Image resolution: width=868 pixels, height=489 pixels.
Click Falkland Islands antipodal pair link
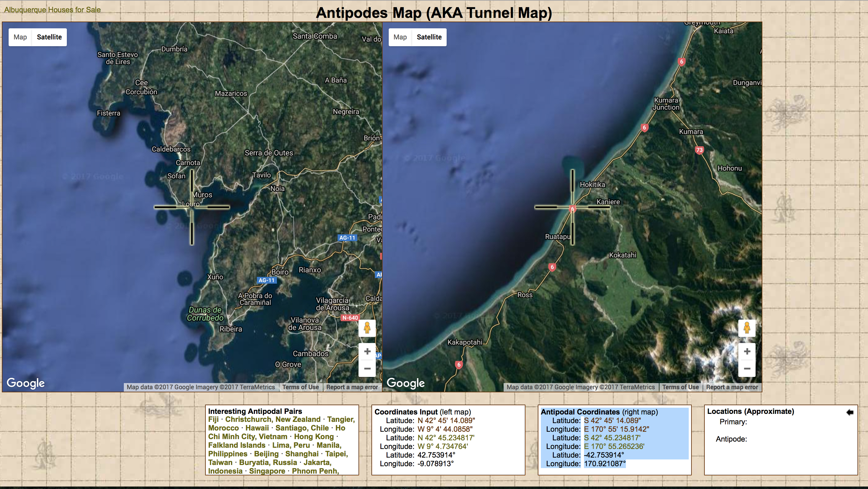(x=237, y=445)
